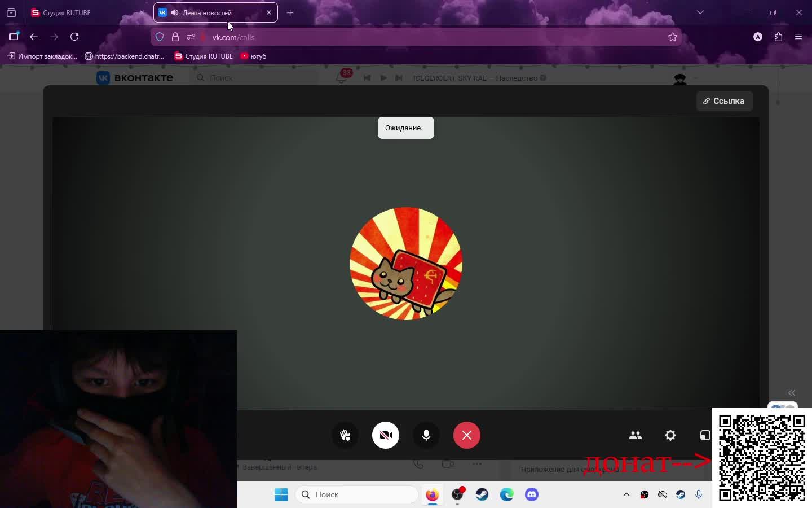The image size is (812, 508).
Task: Open call settings gear
Action: (x=670, y=435)
